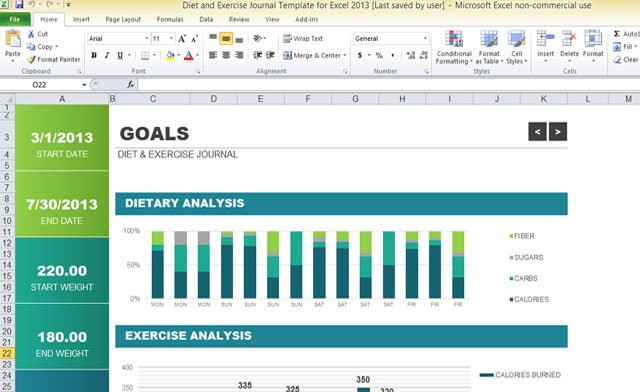The height and width of the screenshot is (392, 640).
Task: Click the next page arrow button
Action: click(558, 131)
